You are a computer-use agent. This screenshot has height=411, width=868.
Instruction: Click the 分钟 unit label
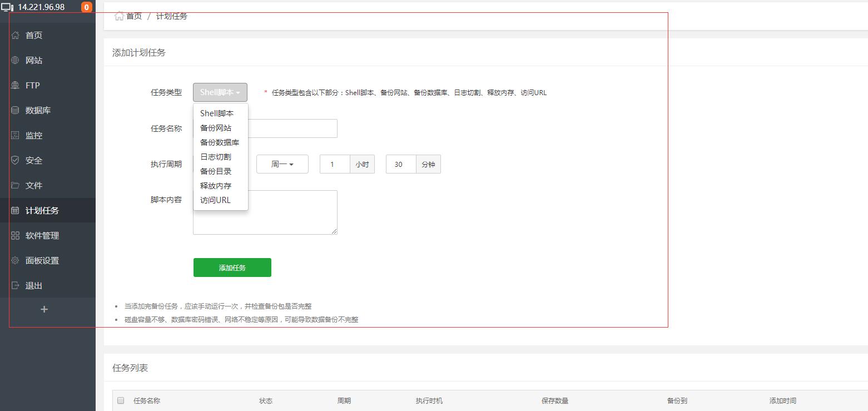coord(429,164)
